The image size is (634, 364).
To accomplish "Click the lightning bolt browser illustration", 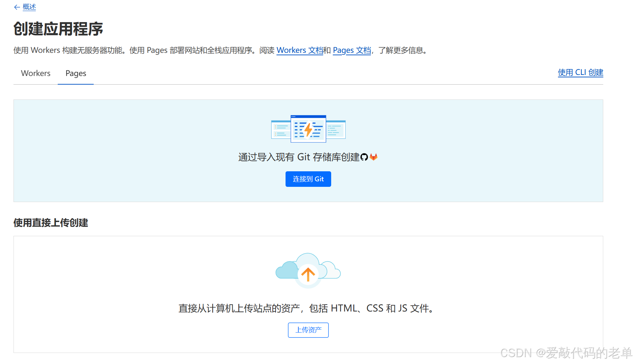I will point(308,129).
